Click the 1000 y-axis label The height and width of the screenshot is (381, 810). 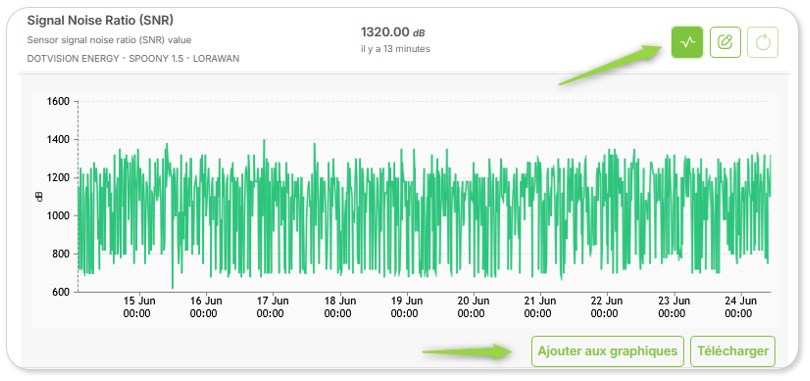click(58, 216)
